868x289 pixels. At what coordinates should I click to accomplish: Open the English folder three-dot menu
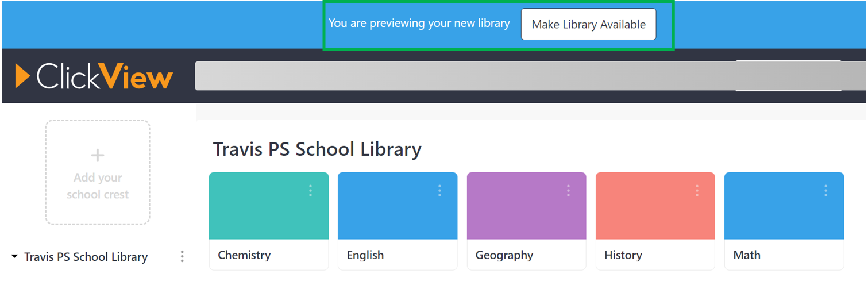click(439, 191)
